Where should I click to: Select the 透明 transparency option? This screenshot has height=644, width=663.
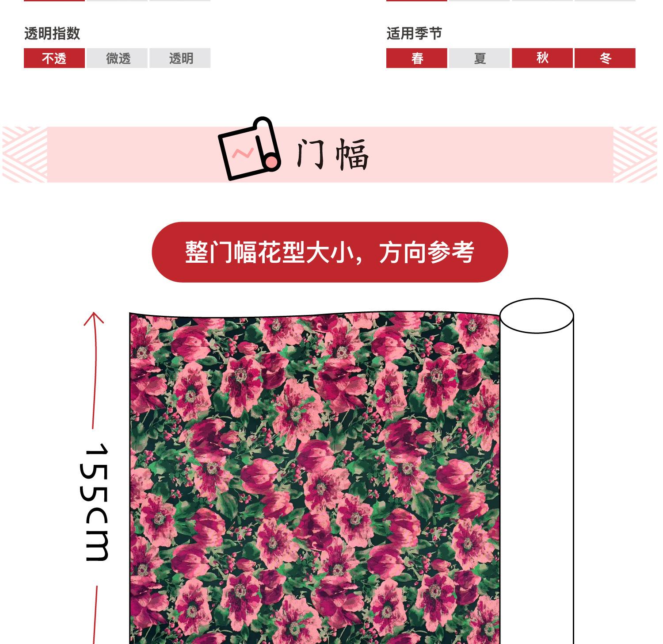[x=180, y=58]
